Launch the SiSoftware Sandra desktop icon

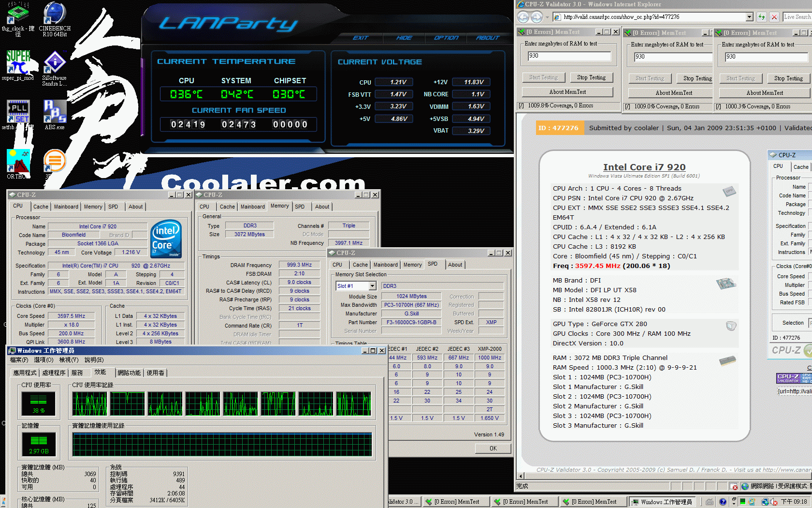coord(55,63)
